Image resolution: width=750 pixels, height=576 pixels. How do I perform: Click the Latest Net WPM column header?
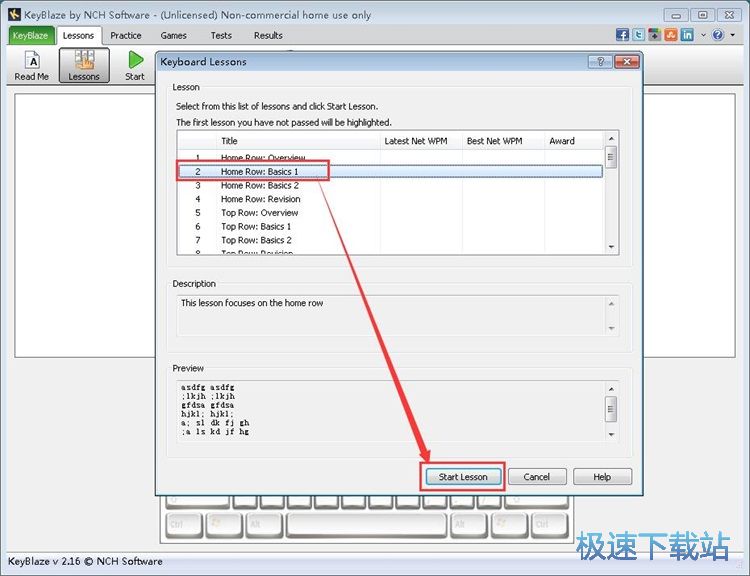click(421, 141)
